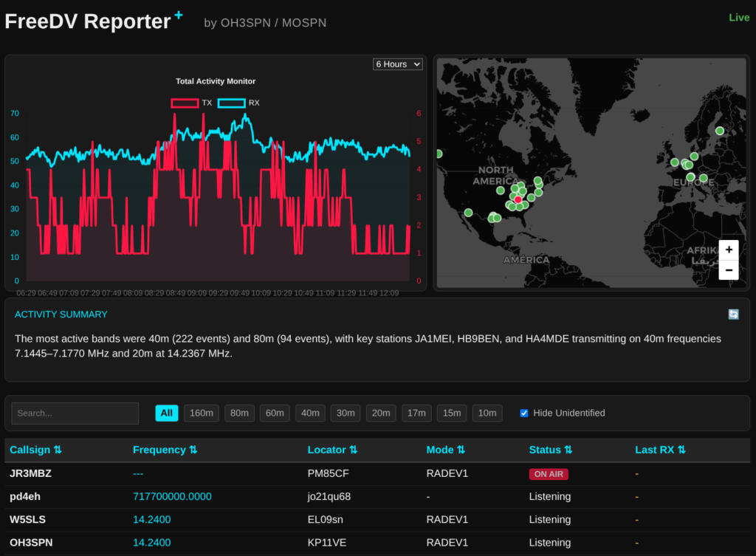Focus the Search input field
This screenshot has height=556, width=756.
tap(75, 413)
